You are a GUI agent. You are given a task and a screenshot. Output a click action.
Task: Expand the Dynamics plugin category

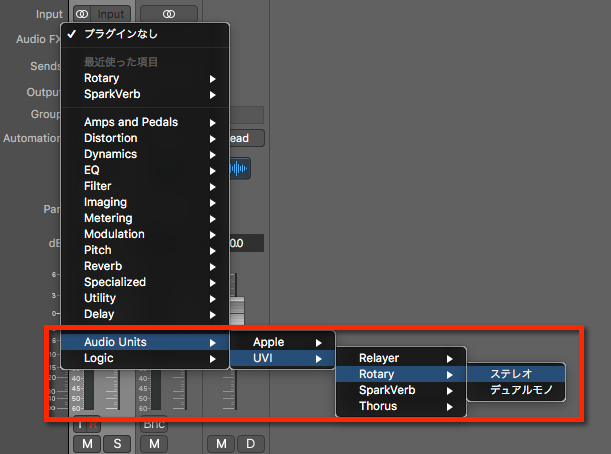tap(145, 154)
